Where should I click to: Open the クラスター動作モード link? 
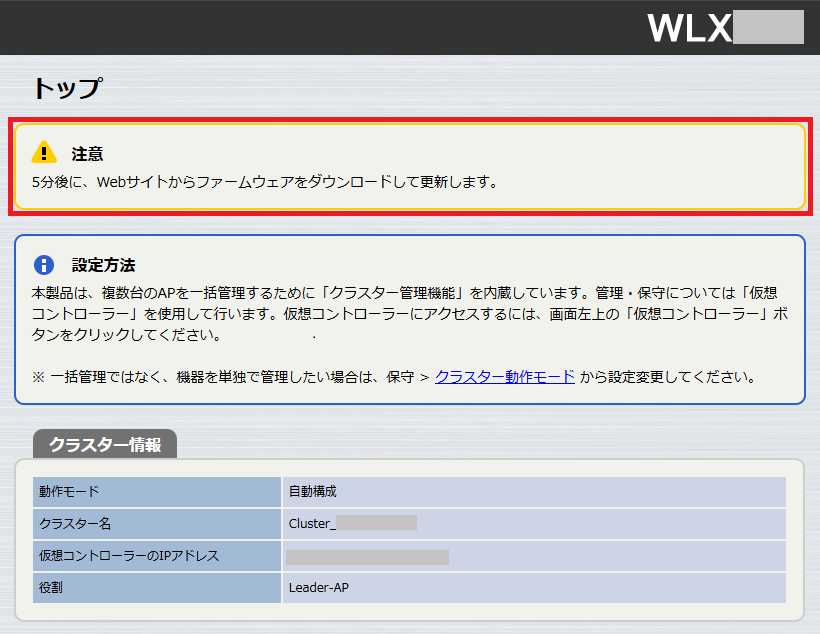505,377
